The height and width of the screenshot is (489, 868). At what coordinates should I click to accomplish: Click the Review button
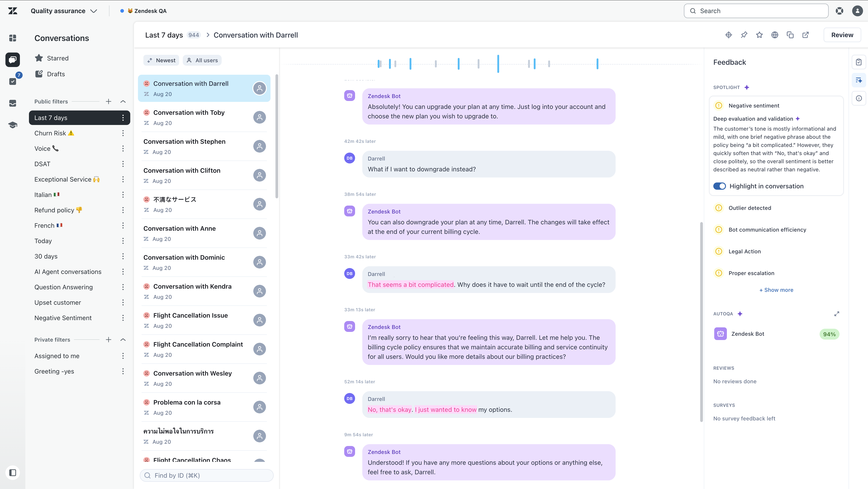pyautogui.click(x=842, y=35)
